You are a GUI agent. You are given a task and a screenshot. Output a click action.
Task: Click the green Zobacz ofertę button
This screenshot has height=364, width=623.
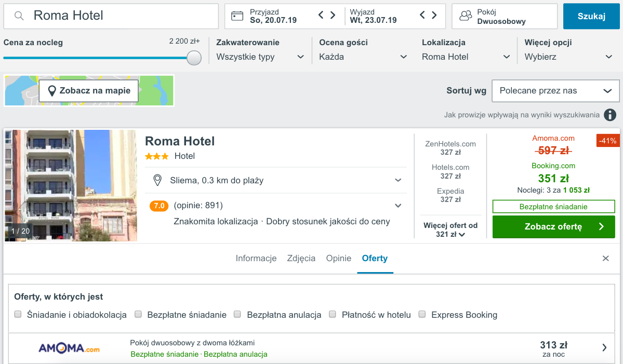553,227
